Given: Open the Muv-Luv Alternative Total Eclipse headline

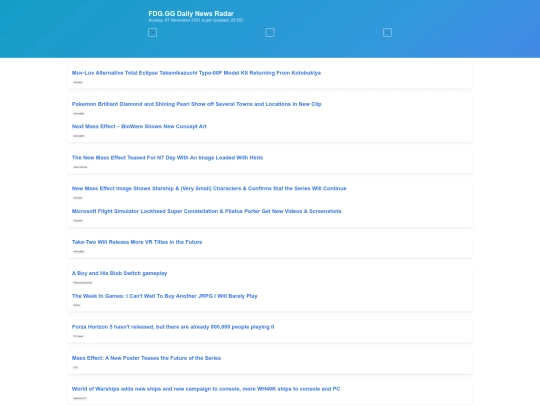Looking at the screenshot, I should pos(196,73).
